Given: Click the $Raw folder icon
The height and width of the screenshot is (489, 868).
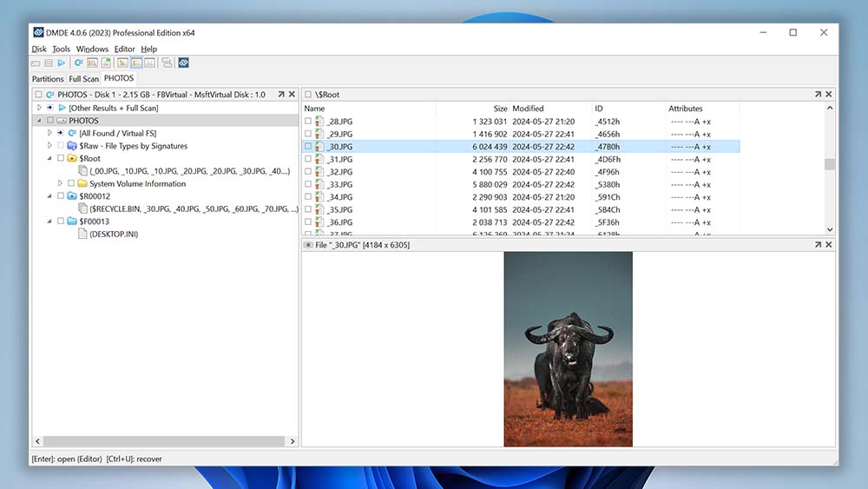Looking at the screenshot, I should tap(72, 146).
